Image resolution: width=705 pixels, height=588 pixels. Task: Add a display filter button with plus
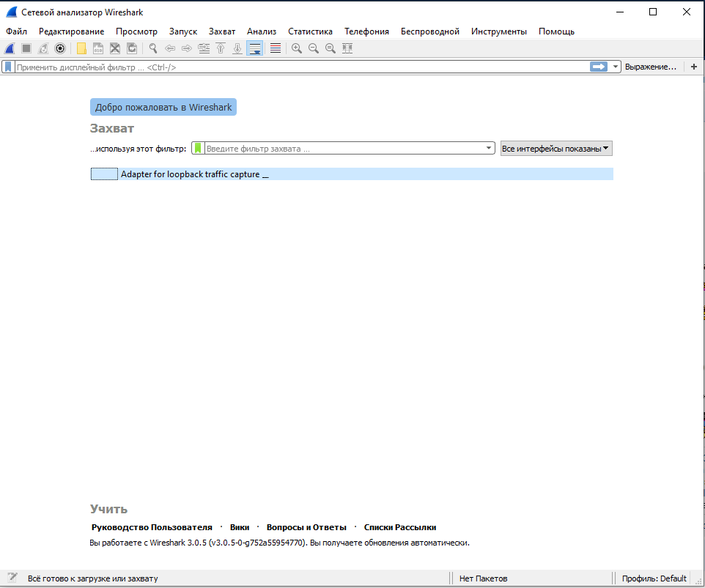coord(694,67)
